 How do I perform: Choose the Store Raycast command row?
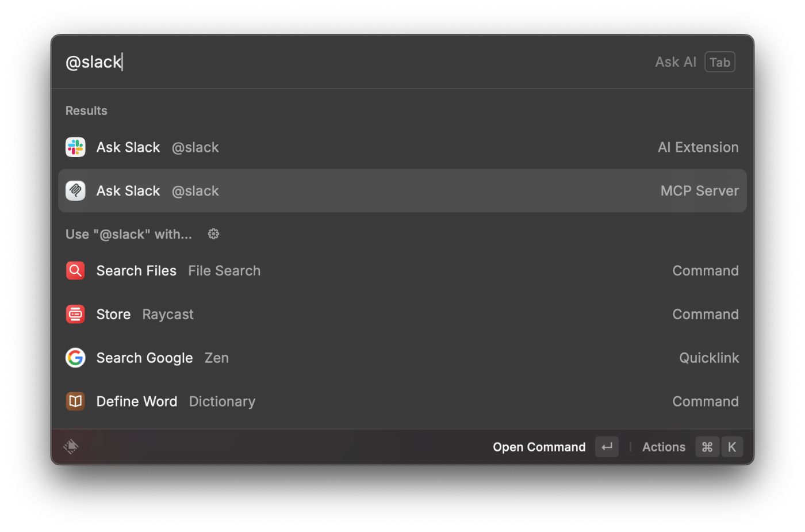[x=402, y=314]
